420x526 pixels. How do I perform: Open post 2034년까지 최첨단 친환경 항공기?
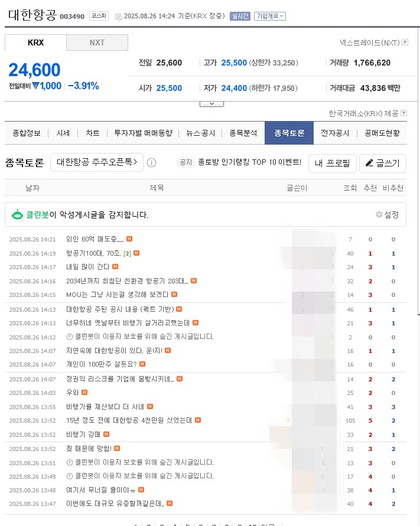pos(127,281)
